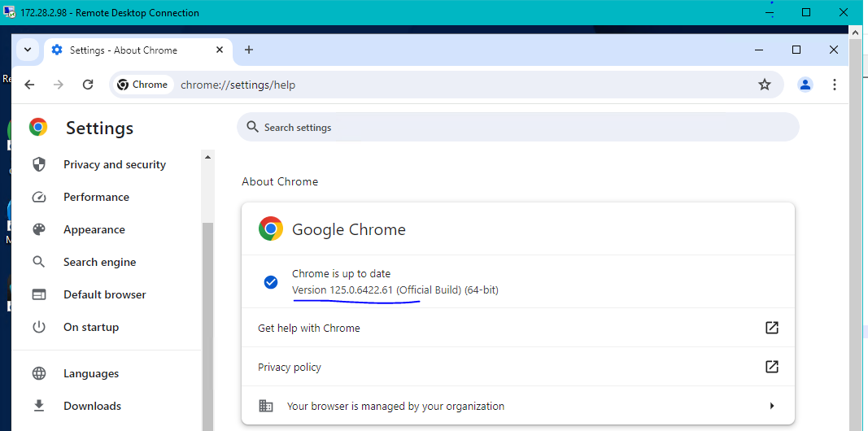Viewport: 868px width, 431px height.
Task: Close the Settings - About Chrome tab
Action: pos(219,50)
